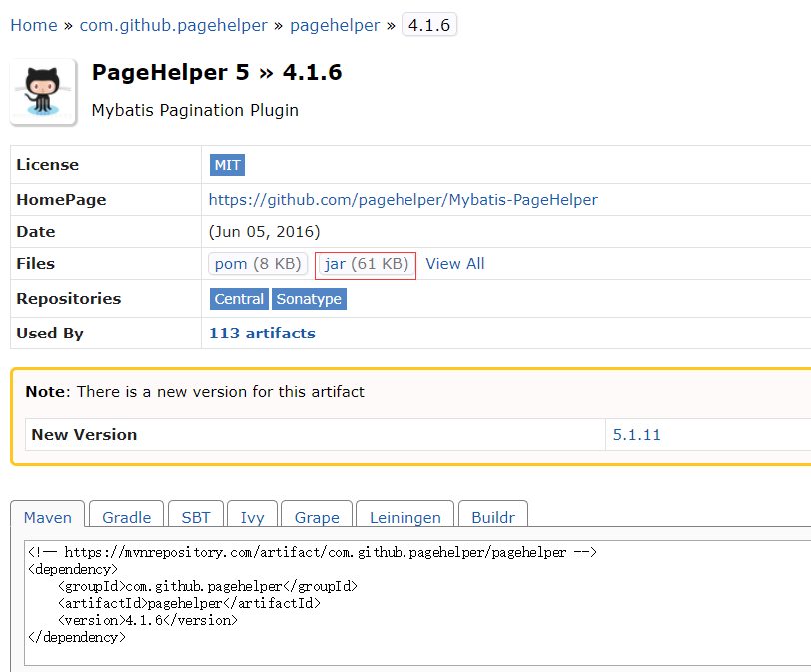Open the MIT license tag
Image resolution: width=811 pixels, height=672 pixels.
point(227,165)
